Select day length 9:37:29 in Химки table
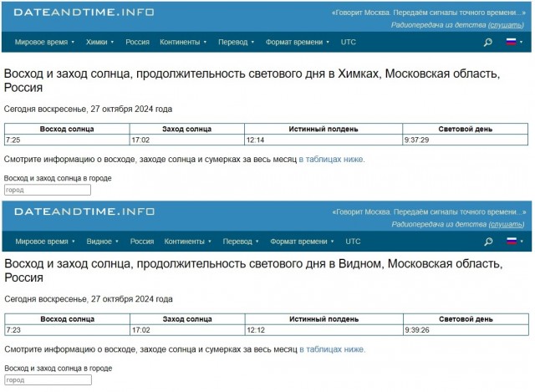The height and width of the screenshot is (392, 535). click(x=416, y=140)
